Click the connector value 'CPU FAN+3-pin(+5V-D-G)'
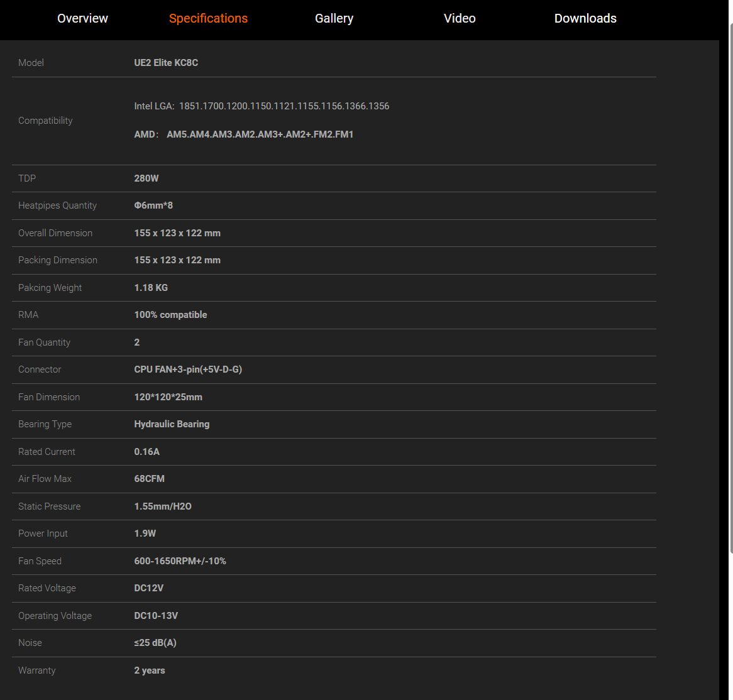Image resolution: width=733 pixels, height=700 pixels. point(188,369)
